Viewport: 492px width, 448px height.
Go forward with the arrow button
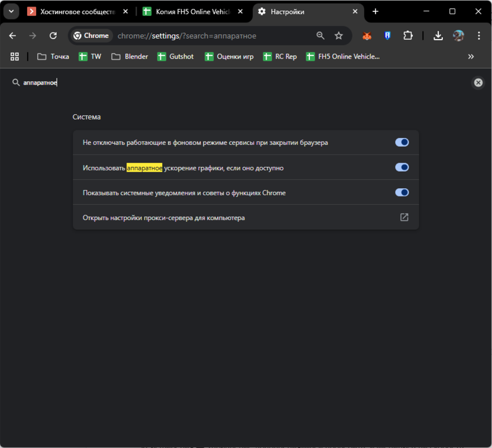[33, 36]
